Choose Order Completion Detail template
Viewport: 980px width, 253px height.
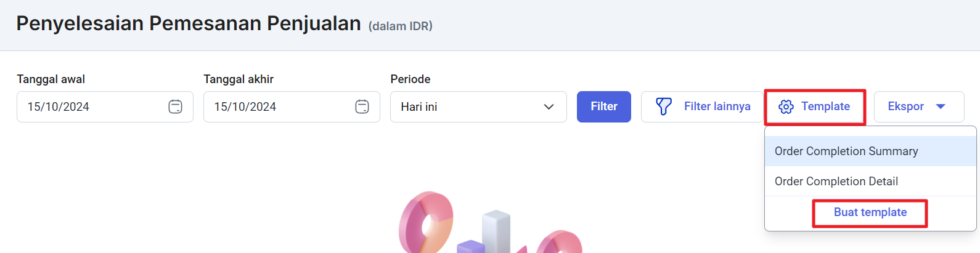tap(836, 182)
